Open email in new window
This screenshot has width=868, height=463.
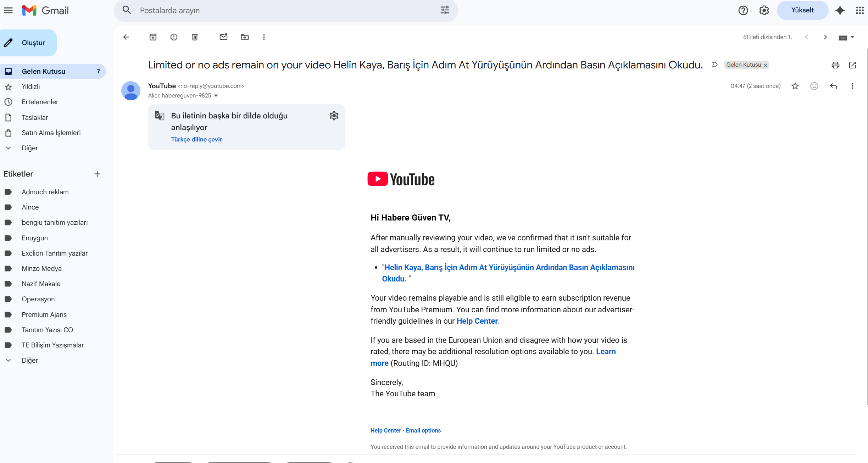[x=853, y=65]
